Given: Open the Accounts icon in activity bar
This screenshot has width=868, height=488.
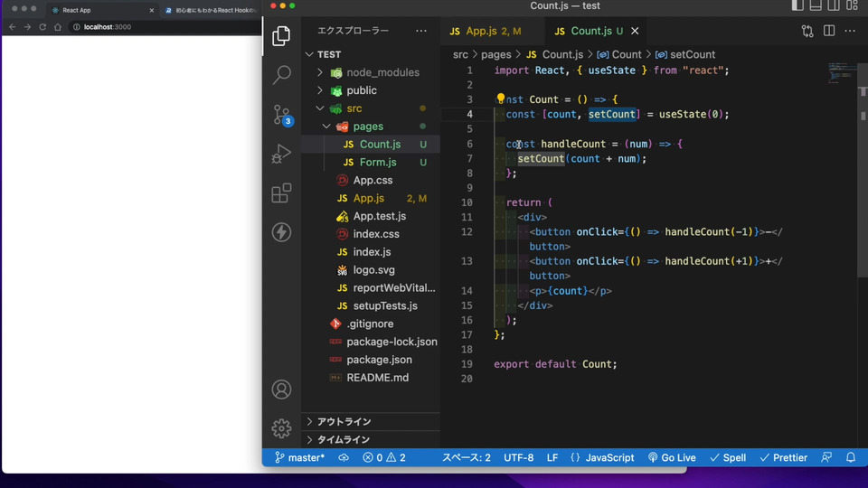Looking at the screenshot, I should coord(281,389).
